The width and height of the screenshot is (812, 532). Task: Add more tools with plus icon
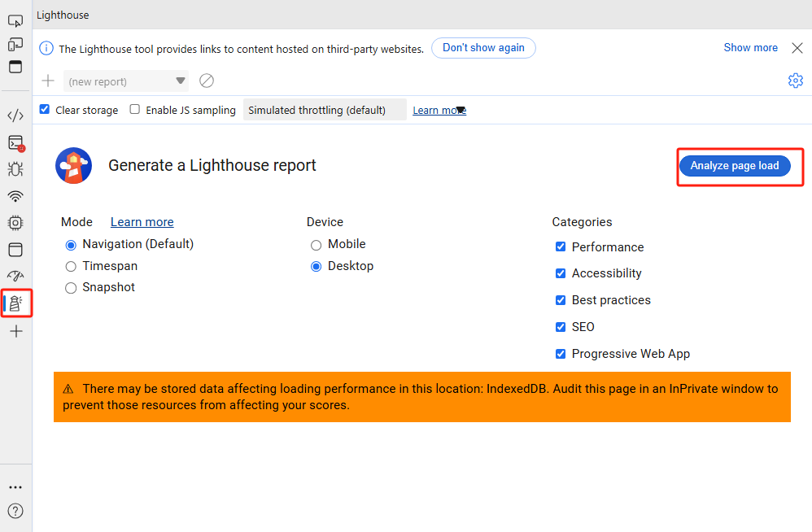tap(16, 331)
